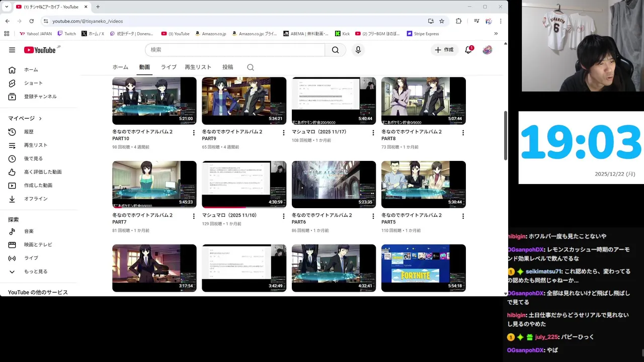644x362 pixels.
Task: Open the マシュマロ (2025 11/10) thumbnail
Action: tap(244, 185)
